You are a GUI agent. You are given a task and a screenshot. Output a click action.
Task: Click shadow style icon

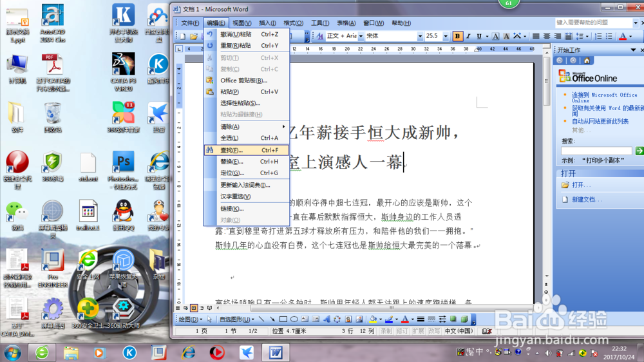click(453, 319)
